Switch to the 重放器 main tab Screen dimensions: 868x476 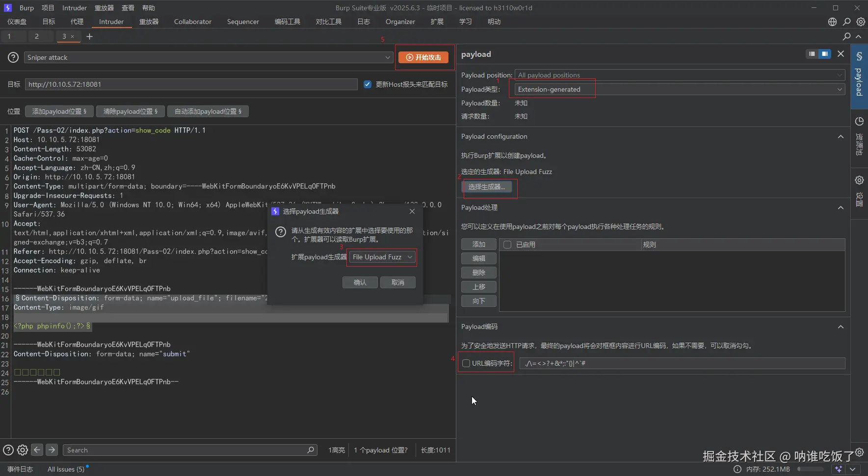coord(149,22)
